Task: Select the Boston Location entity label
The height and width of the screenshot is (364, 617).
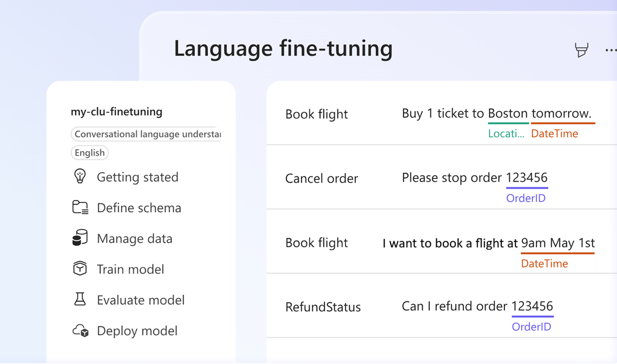Action: [506, 134]
